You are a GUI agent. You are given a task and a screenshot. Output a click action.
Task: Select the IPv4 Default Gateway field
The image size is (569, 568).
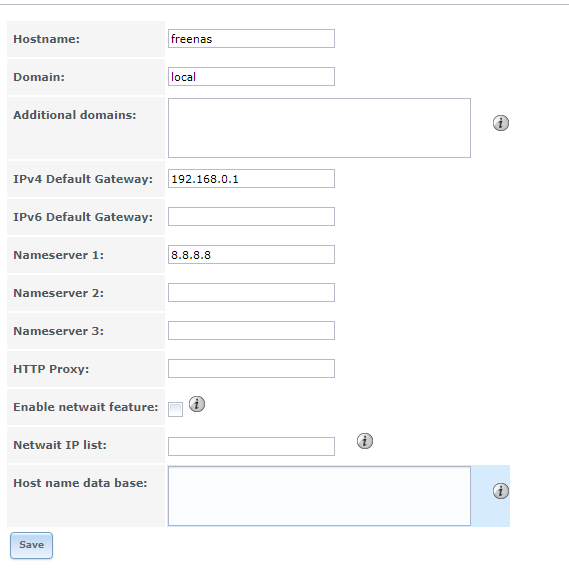251,179
